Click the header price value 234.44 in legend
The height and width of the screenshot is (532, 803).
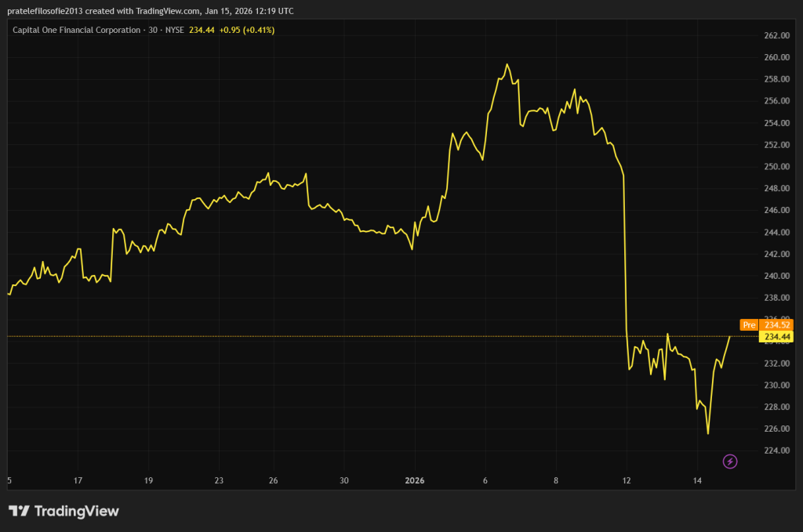click(x=202, y=30)
